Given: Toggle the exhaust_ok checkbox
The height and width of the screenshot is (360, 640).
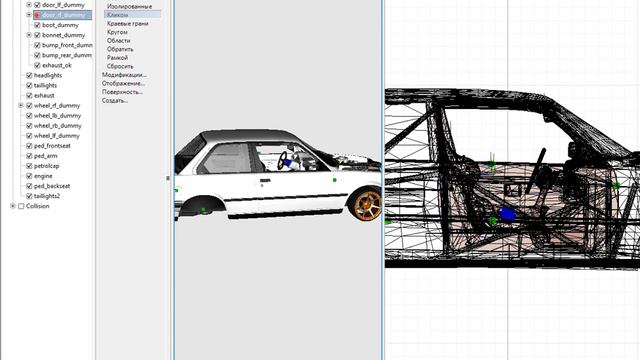Looking at the screenshot, I should click(37, 65).
